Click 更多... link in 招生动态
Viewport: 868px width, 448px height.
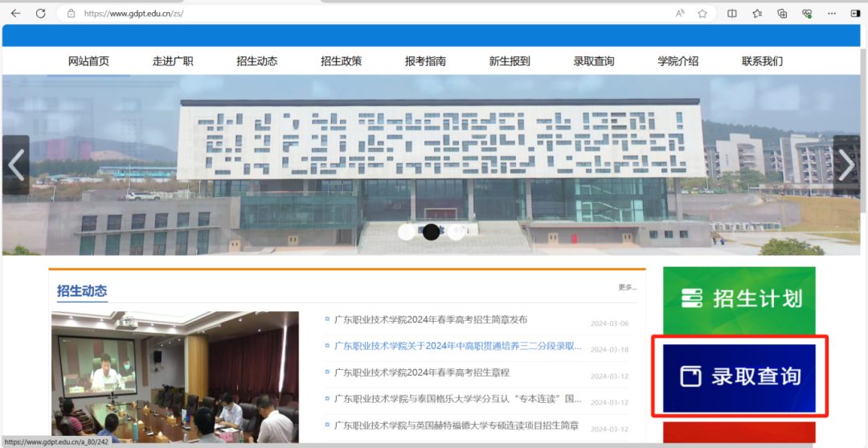tap(627, 287)
